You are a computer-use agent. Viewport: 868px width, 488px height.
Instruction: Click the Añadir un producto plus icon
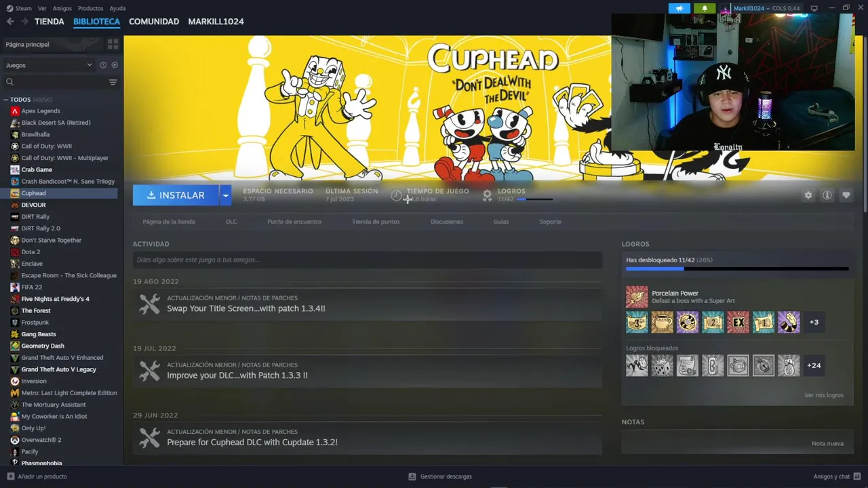(10, 476)
